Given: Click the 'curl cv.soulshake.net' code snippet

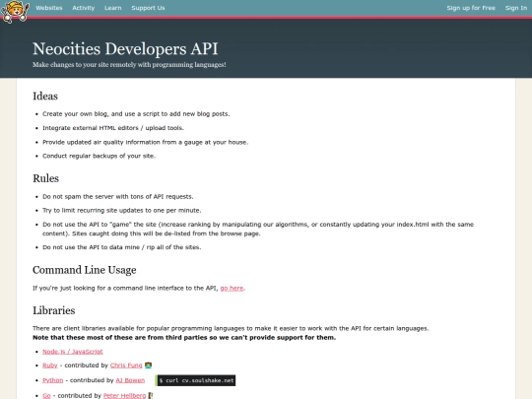Looking at the screenshot, I should (195, 380).
